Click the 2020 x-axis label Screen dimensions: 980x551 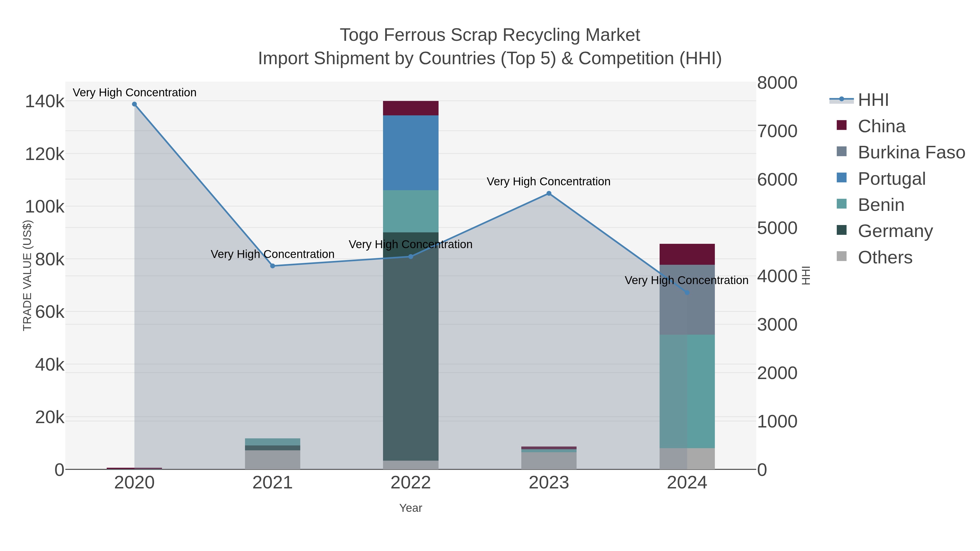tap(134, 483)
